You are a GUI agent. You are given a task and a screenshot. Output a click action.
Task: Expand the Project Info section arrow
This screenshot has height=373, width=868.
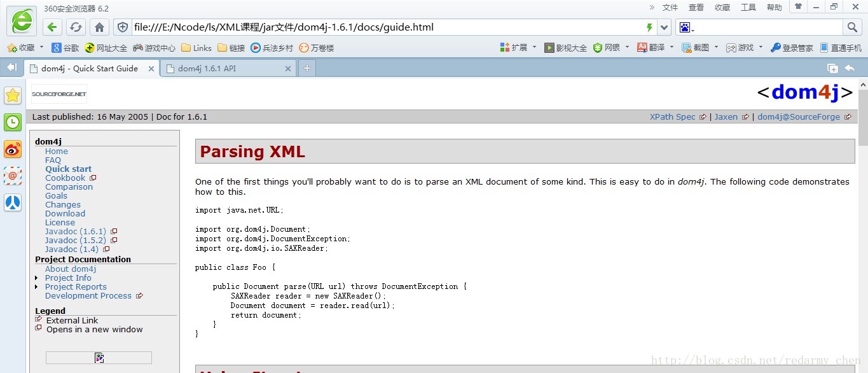click(37, 278)
